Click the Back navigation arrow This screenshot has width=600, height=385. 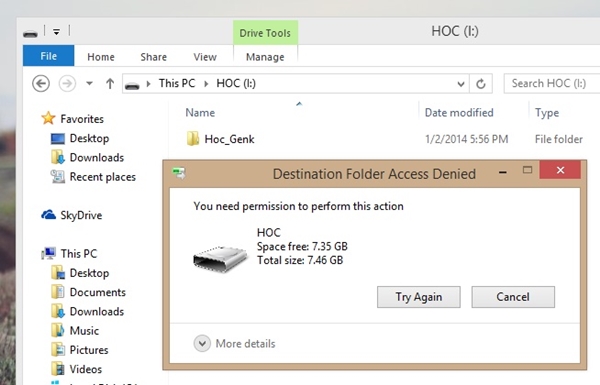click(x=41, y=83)
